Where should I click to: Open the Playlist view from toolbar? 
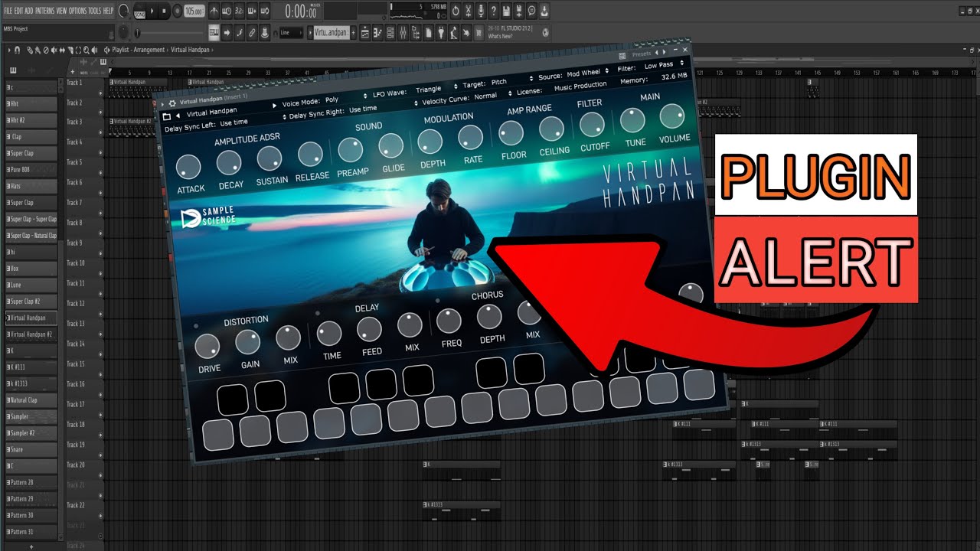point(364,33)
